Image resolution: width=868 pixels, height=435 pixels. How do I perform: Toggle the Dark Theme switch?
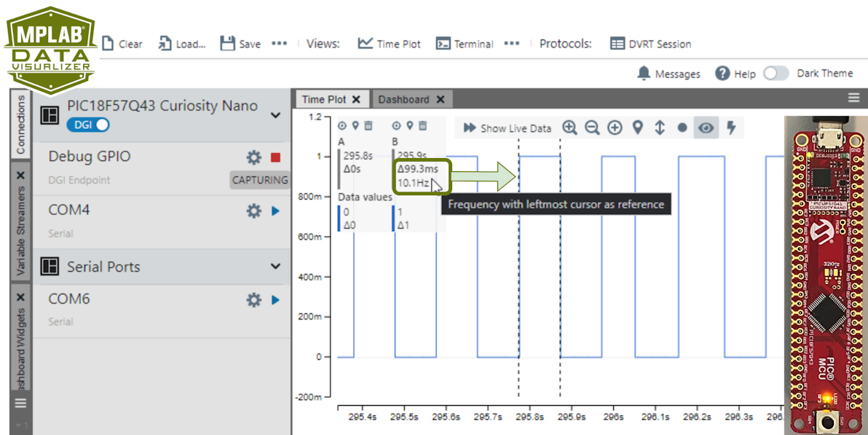click(x=776, y=74)
